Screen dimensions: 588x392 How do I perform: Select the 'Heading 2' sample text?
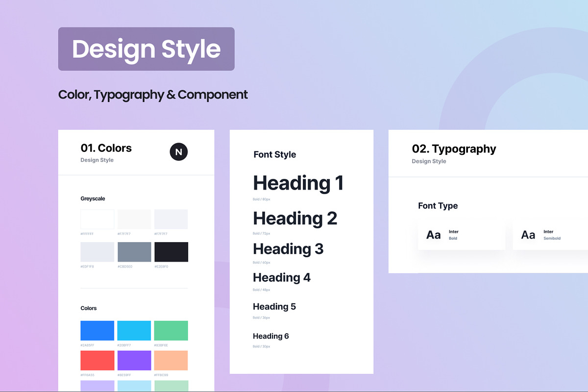pos(295,218)
